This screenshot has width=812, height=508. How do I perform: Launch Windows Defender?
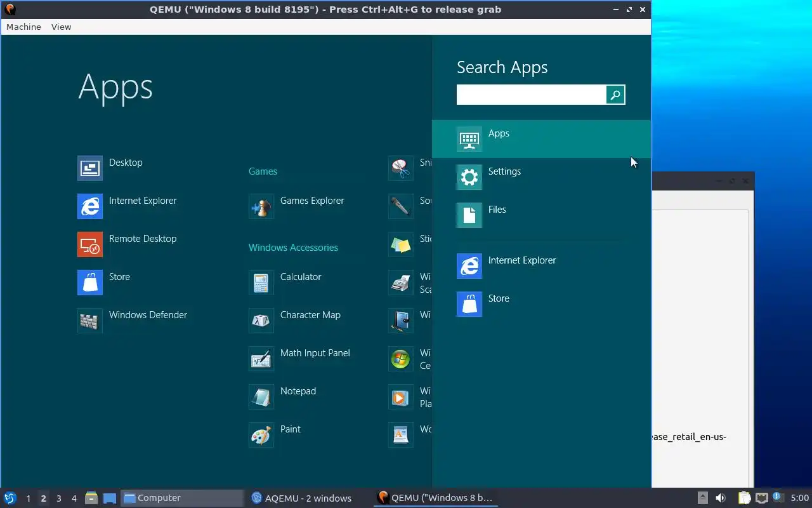coord(132,321)
